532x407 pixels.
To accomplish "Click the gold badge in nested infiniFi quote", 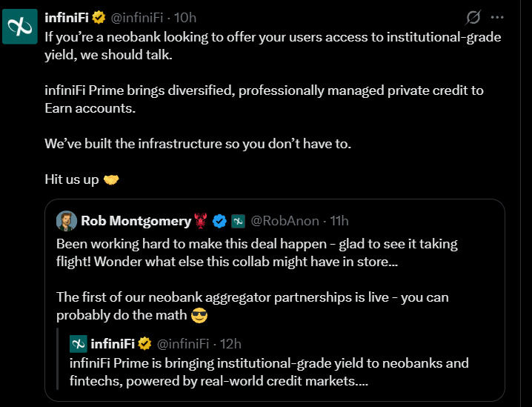I will (x=145, y=344).
